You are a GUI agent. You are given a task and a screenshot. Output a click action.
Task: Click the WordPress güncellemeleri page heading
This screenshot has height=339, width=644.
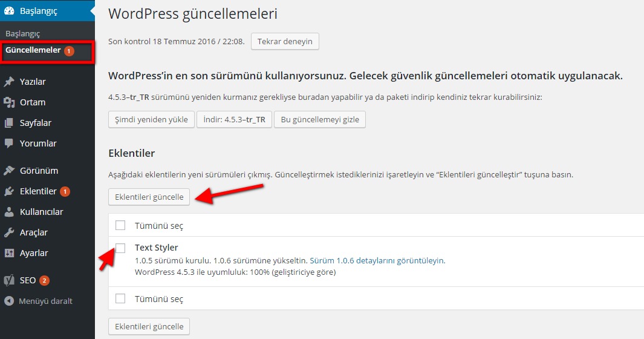point(193,14)
